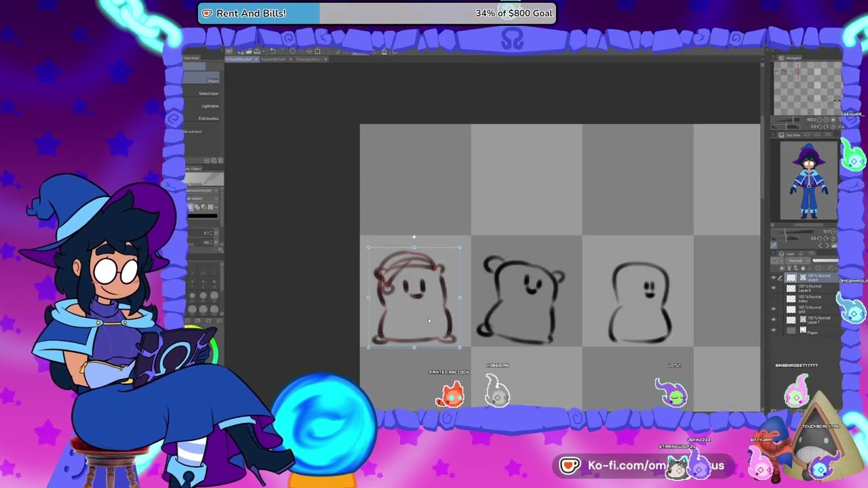Click Navigator zoom out icon
The height and width of the screenshot is (488, 868).
pyautogui.click(x=819, y=120)
